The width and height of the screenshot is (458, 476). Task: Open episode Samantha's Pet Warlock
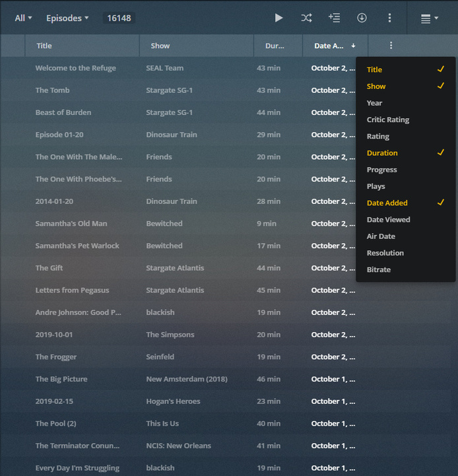(77, 246)
